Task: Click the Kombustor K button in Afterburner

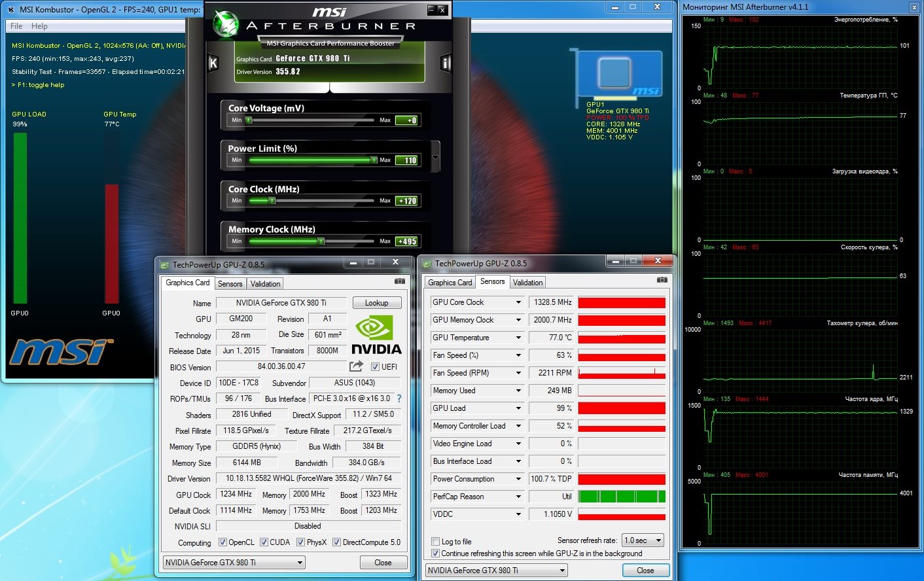Action: (x=213, y=63)
